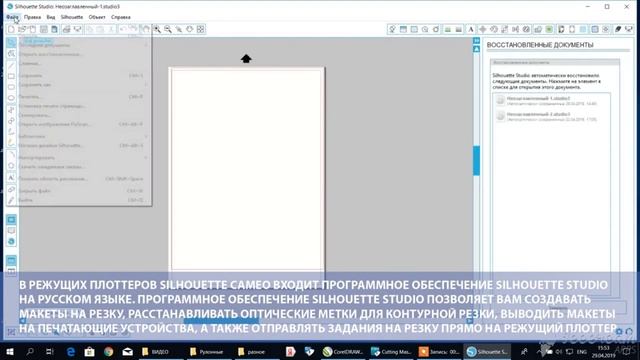This screenshot has width=640, height=360.
Task: Open the Файл menu
Action: point(12,17)
